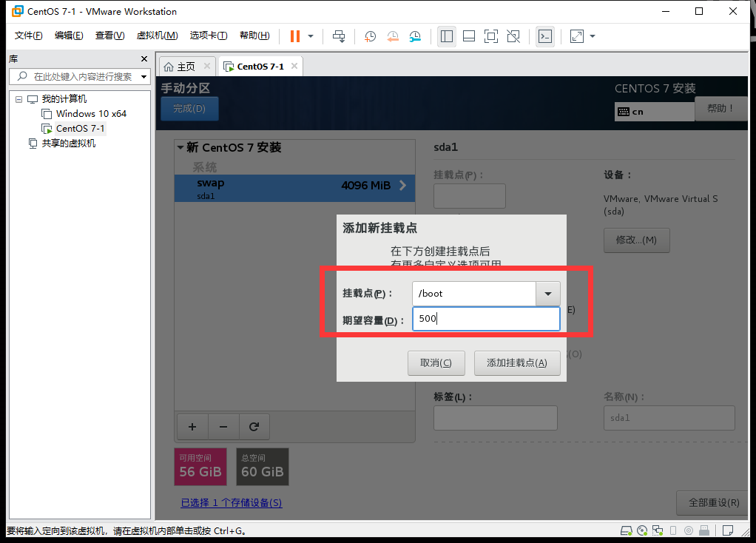This screenshot has width=756, height=543.
Task: Click the 60 GiB total space box
Action: coord(263,467)
